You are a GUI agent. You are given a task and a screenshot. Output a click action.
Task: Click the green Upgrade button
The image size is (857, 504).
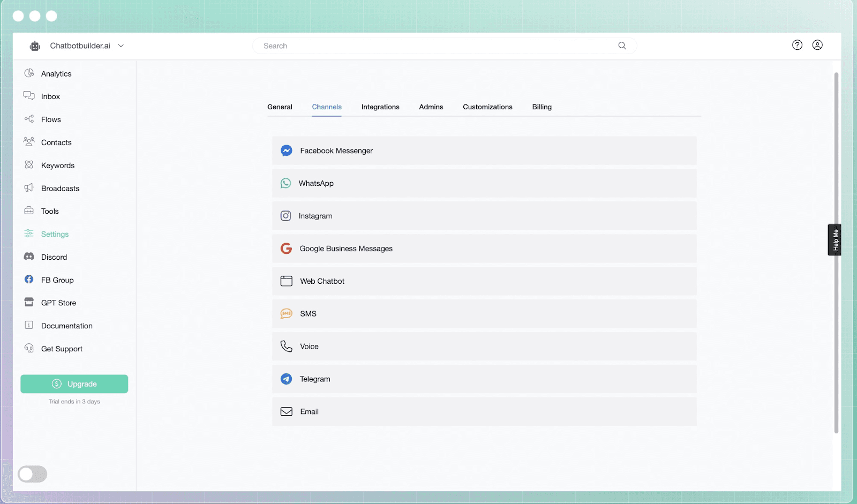[x=74, y=384]
